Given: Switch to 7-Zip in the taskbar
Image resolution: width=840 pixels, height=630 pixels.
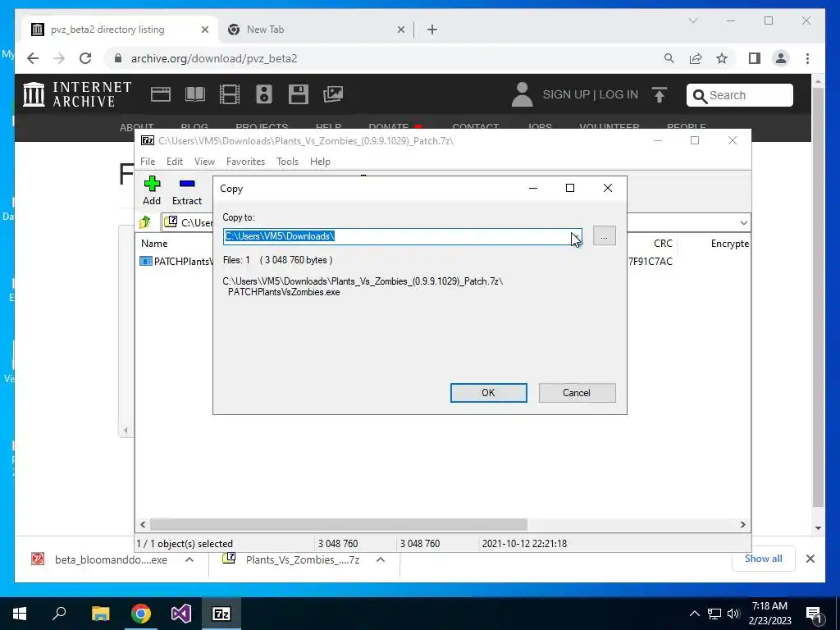Looking at the screenshot, I should tap(221, 614).
